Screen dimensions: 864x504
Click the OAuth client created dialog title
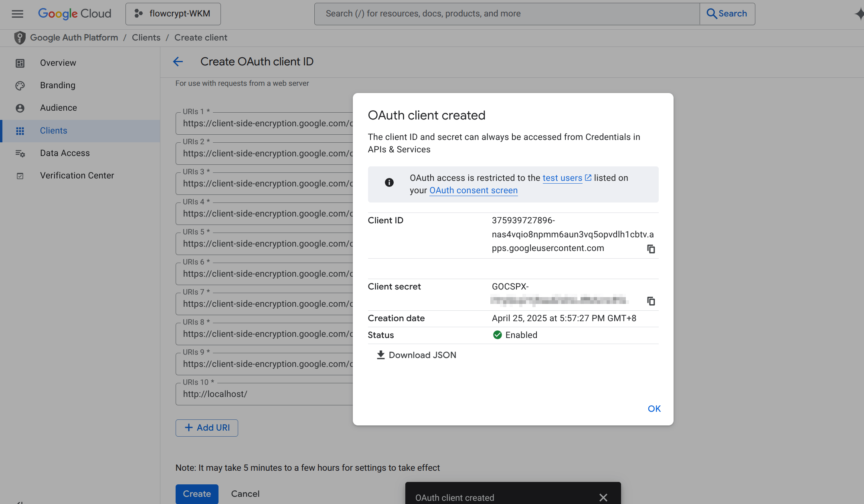coord(427,115)
